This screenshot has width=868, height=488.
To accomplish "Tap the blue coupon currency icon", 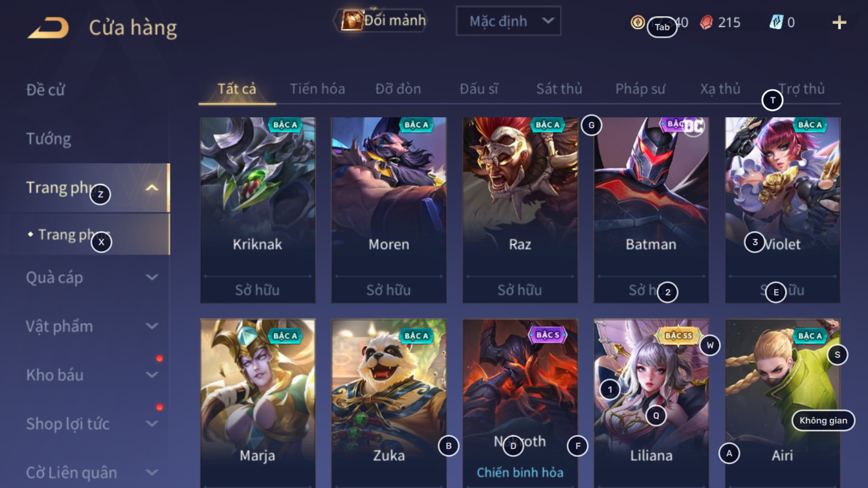I will (x=776, y=23).
